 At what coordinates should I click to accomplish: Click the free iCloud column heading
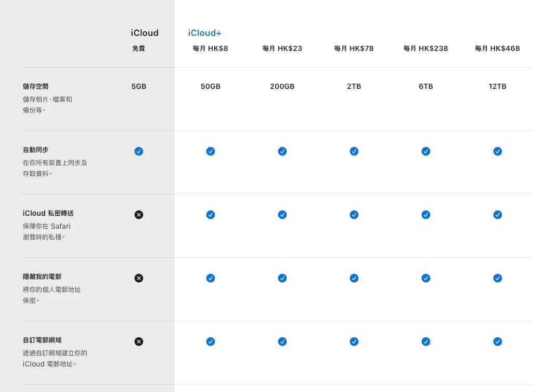(145, 33)
